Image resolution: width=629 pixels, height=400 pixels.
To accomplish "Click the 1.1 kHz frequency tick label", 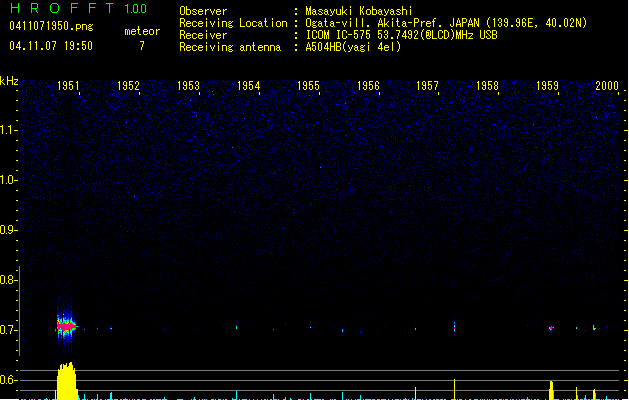I will click(8, 130).
